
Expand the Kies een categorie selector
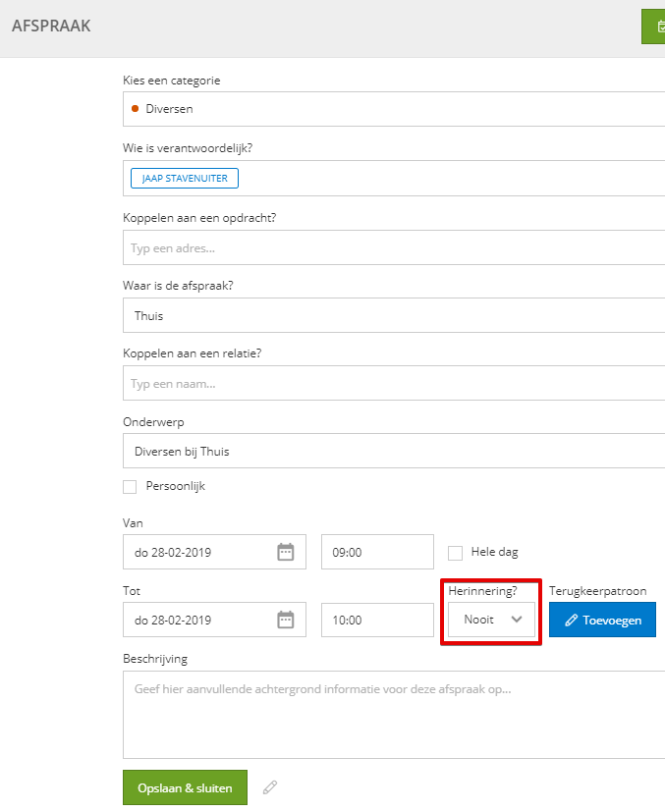pyautogui.click(x=394, y=109)
